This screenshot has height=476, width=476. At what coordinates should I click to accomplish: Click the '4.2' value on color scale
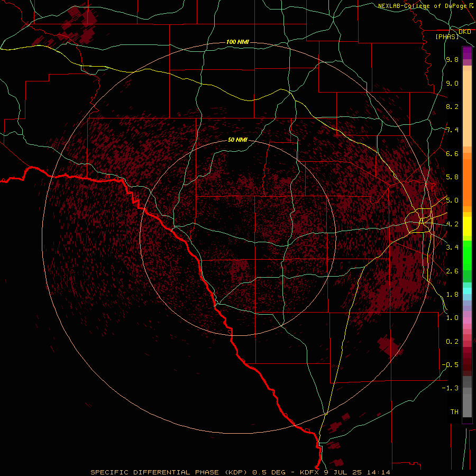452,224
